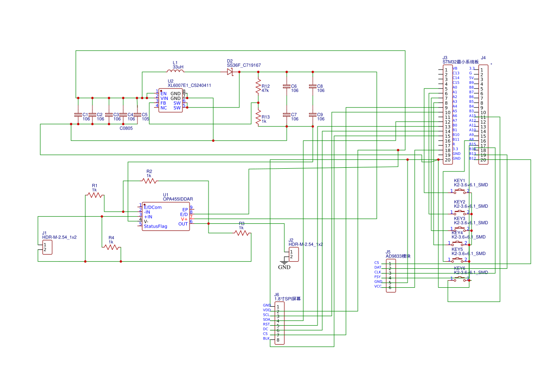
Task: Click the J5 AD9833 module connector
Action: (391, 275)
